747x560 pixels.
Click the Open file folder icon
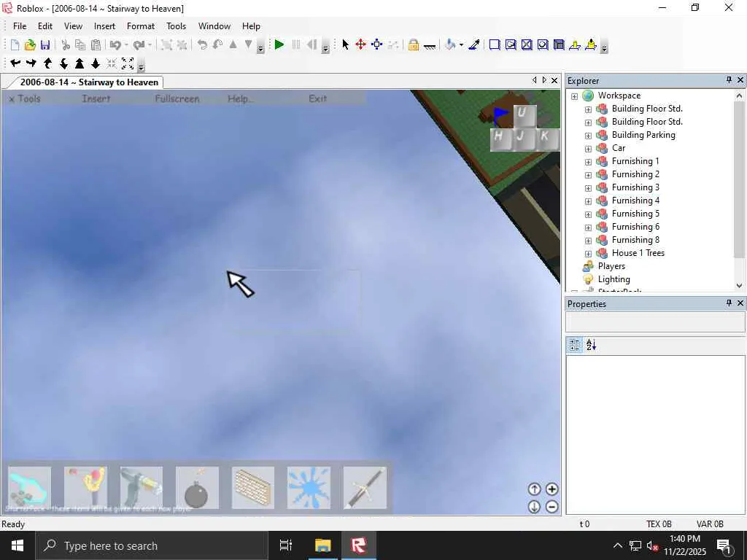pos(30,44)
